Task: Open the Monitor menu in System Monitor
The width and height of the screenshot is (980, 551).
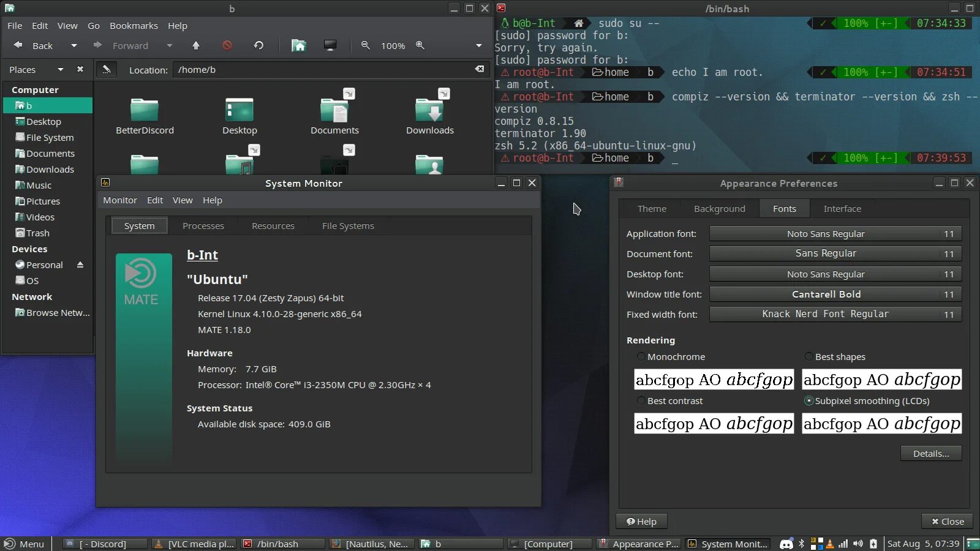Action: tap(120, 200)
